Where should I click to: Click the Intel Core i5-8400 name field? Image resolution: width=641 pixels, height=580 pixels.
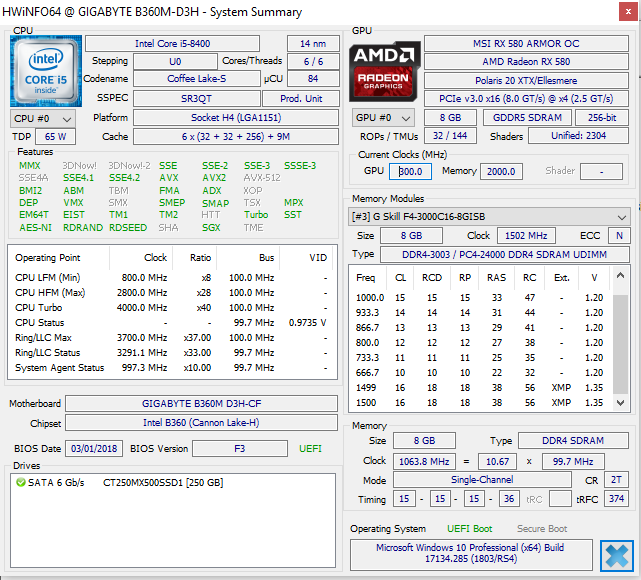(173, 43)
